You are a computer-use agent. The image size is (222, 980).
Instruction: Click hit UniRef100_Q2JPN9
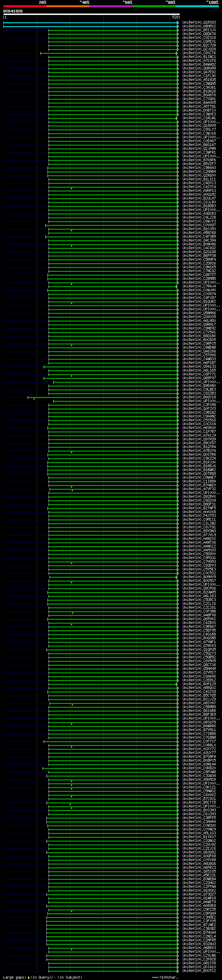tap(199, 148)
